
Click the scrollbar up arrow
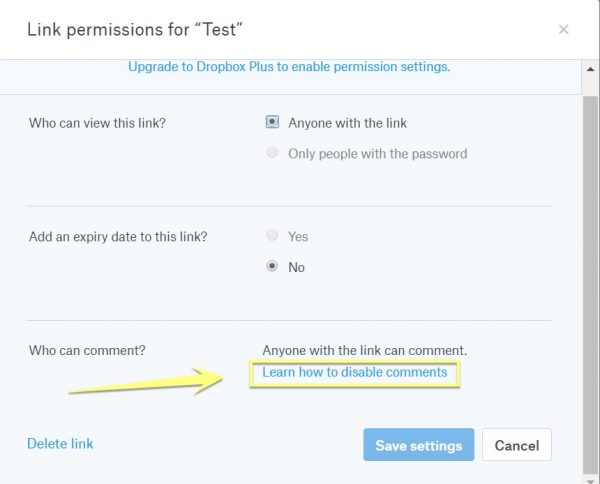pyautogui.click(x=590, y=69)
